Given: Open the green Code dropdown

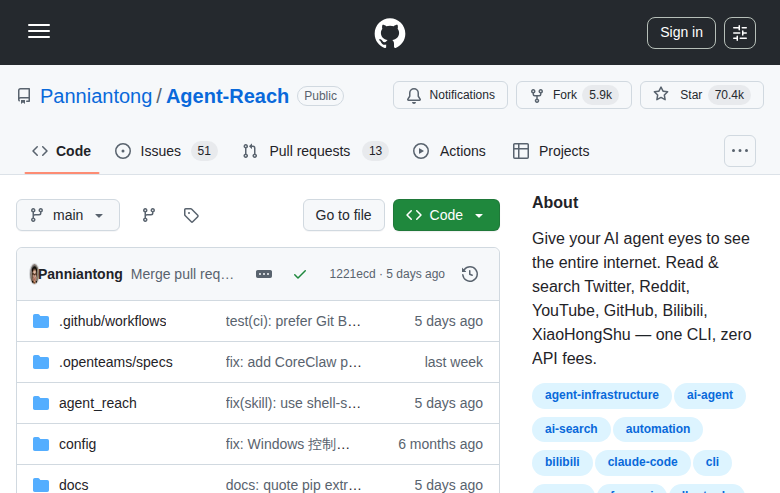Looking at the screenshot, I should point(446,215).
